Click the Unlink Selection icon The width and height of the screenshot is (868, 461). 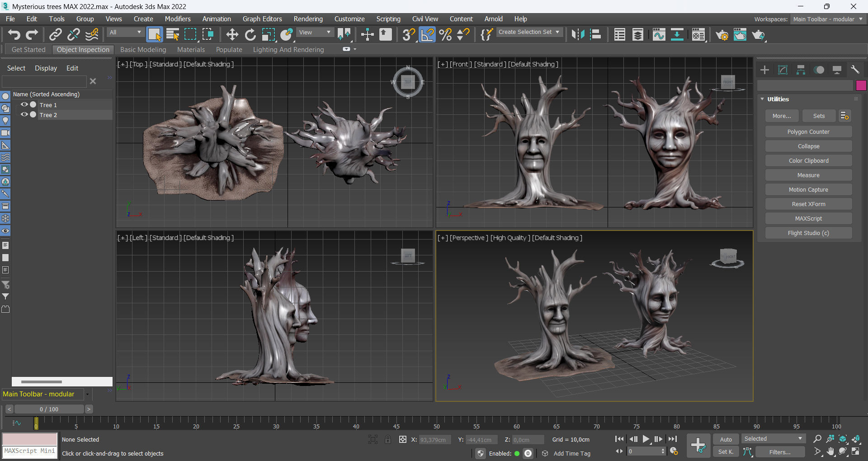point(74,34)
